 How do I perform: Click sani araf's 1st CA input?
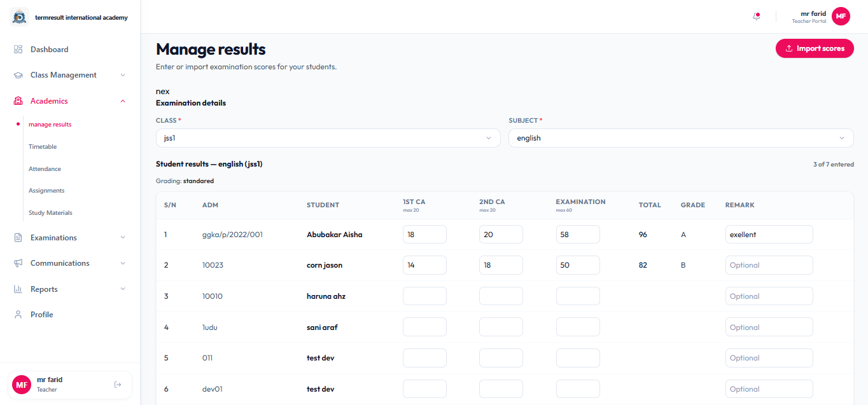point(424,327)
